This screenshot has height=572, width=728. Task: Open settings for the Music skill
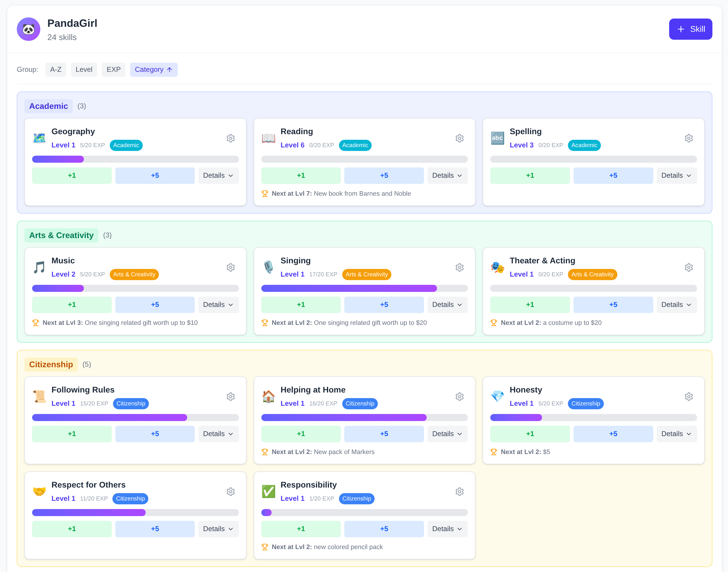pyautogui.click(x=230, y=267)
